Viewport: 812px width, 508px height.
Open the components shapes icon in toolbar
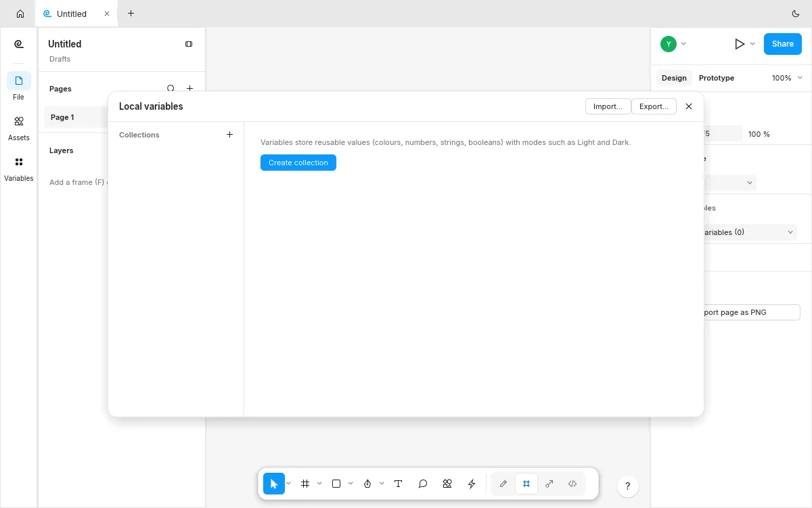(x=447, y=484)
